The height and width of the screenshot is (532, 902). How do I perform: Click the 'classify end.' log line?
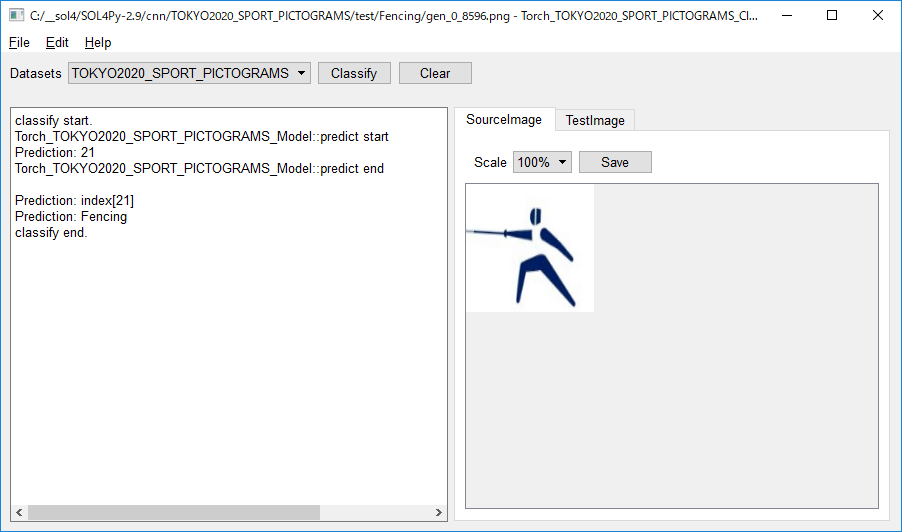[51, 232]
